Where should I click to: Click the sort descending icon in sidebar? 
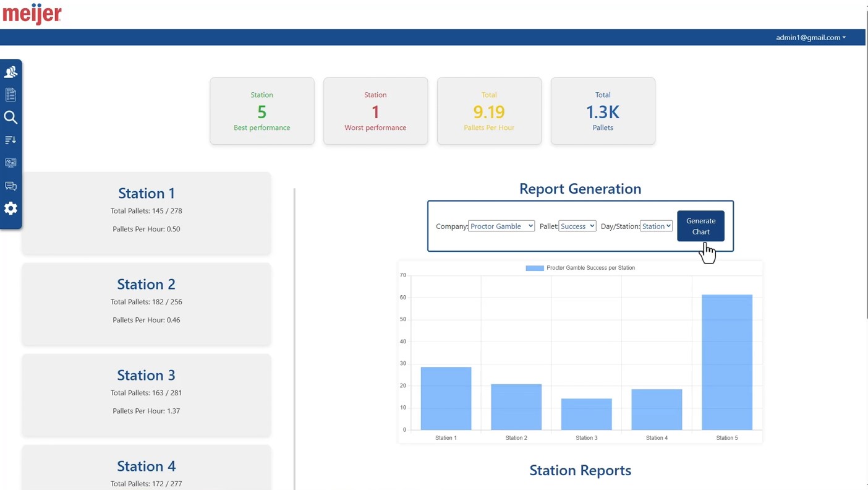click(x=11, y=140)
